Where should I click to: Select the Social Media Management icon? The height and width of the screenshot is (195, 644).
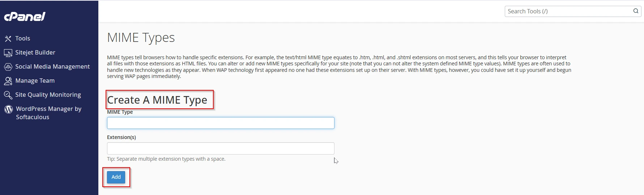(x=8, y=67)
